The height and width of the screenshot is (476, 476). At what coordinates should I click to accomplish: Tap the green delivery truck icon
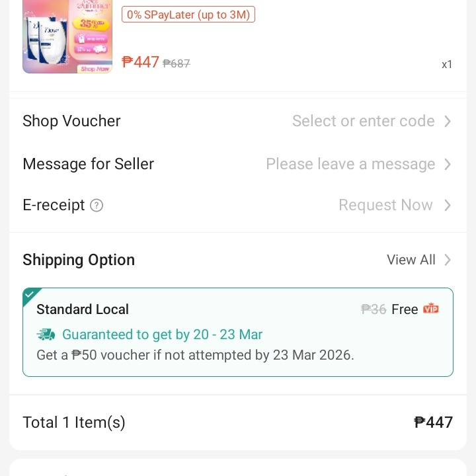click(46, 335)
